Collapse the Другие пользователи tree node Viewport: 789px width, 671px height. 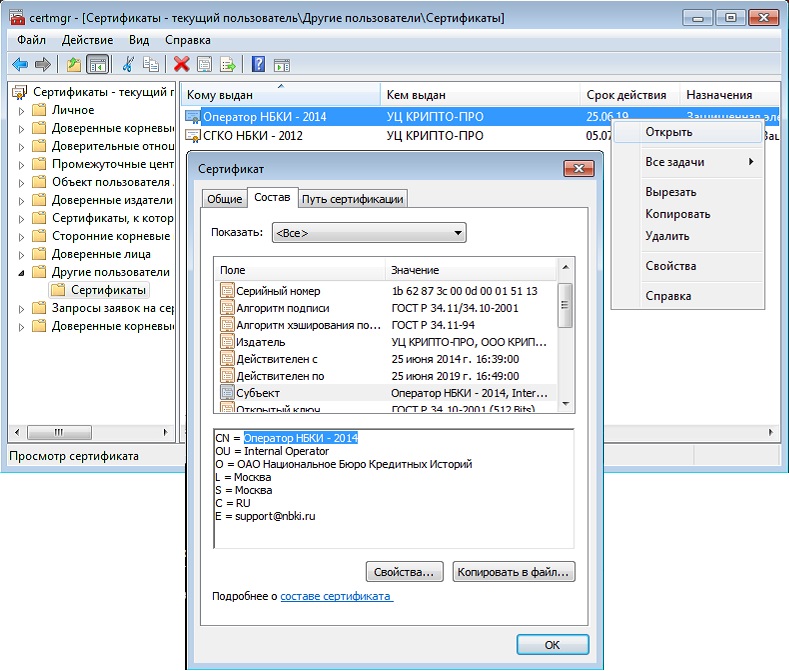tap(21, 273)
